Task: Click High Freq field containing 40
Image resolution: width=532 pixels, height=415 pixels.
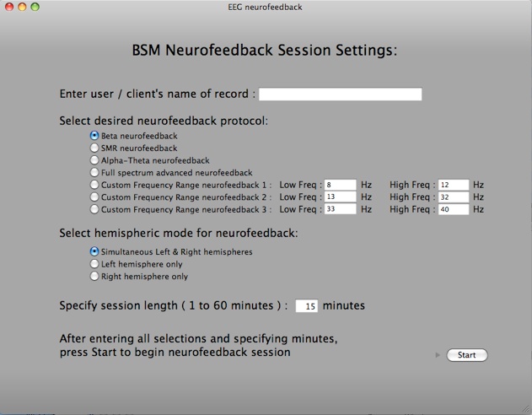Action: pyautogui.click(x=454, y=209)
